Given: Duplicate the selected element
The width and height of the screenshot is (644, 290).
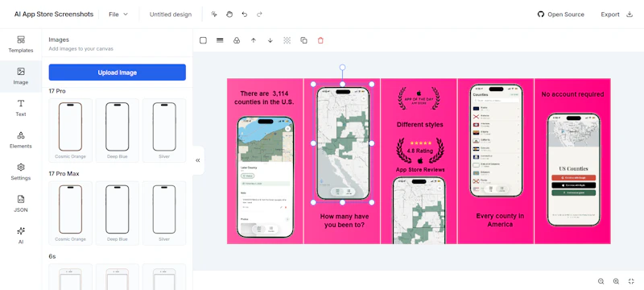Looking at the screenshot, I should click(304, 40).
